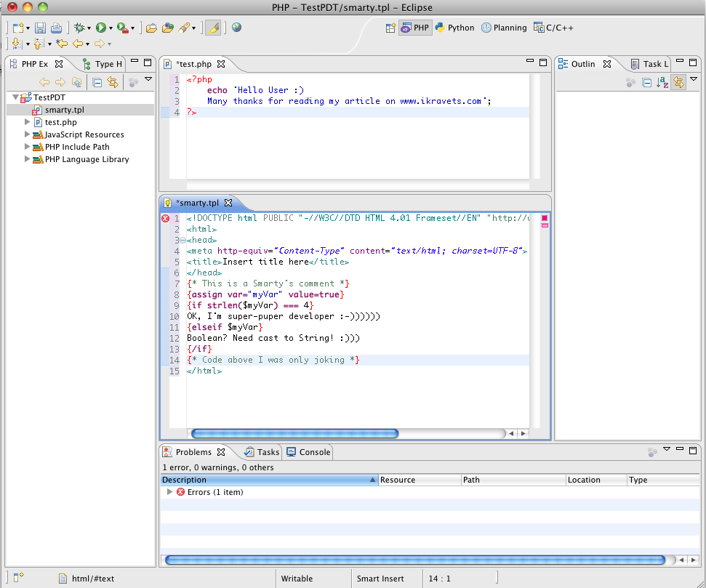Switch to C/C++ perspective

553,28
